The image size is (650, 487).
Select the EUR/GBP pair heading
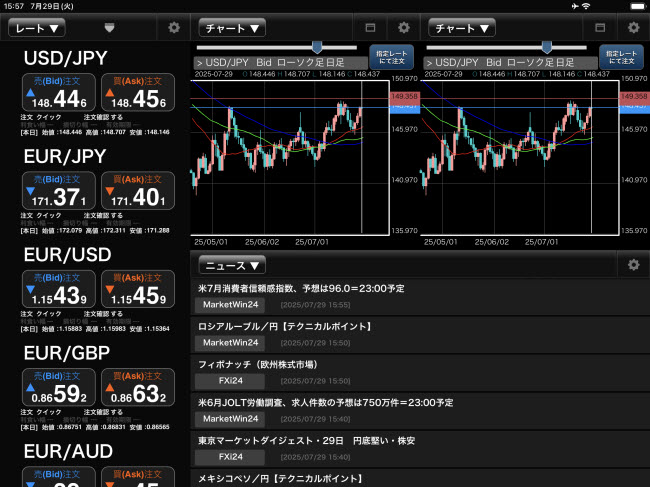click(67, 353)
